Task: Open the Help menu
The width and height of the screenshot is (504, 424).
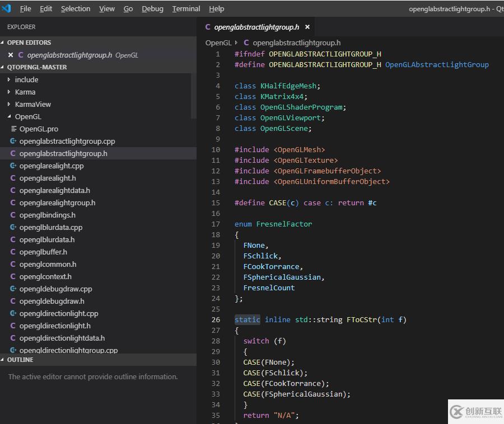Action: tap(216, 8)
